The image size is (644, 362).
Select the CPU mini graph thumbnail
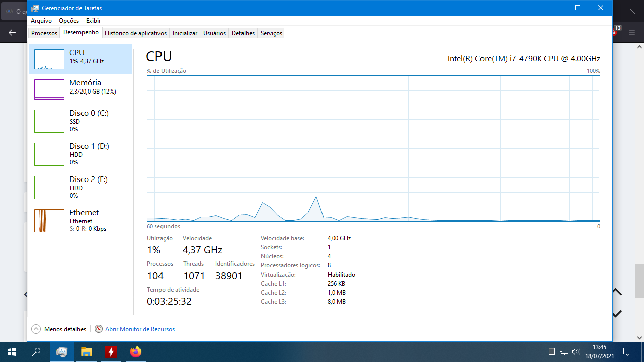[x=49, y=59]
